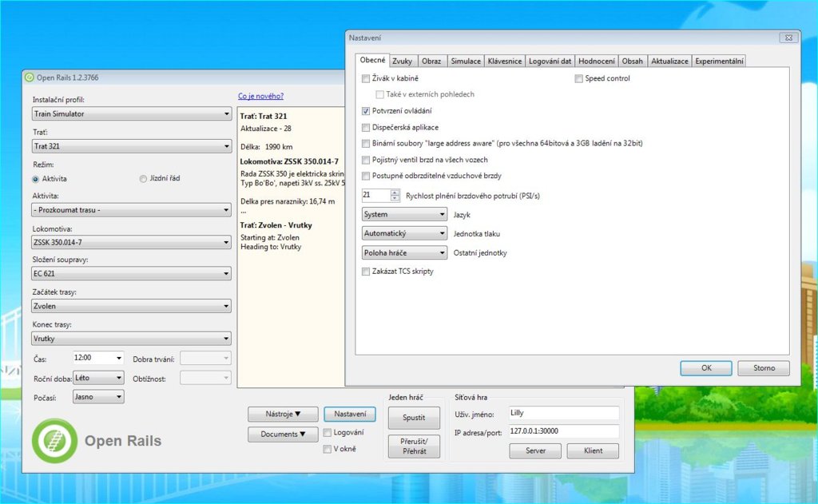818x504 pixels.
Task: Open the Documents menu button
Action: 283,434
